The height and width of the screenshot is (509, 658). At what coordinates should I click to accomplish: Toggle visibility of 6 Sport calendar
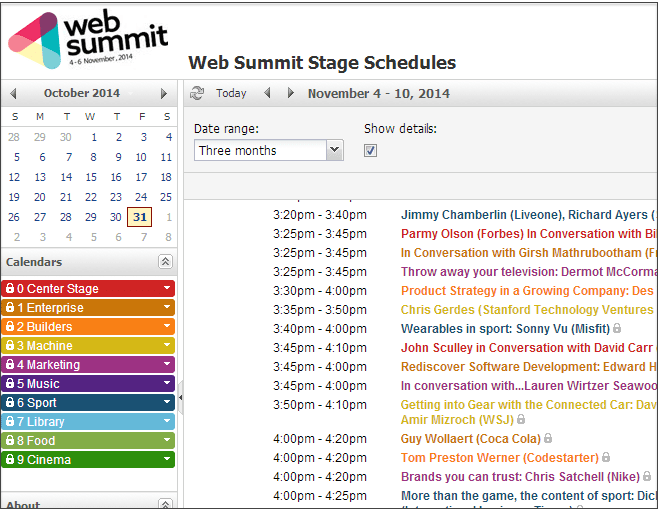click(x=88, y=402)
